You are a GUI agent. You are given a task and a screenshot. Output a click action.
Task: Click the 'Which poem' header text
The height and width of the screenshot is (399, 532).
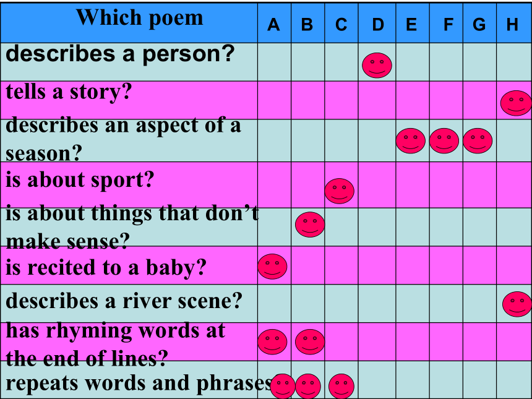139,17
